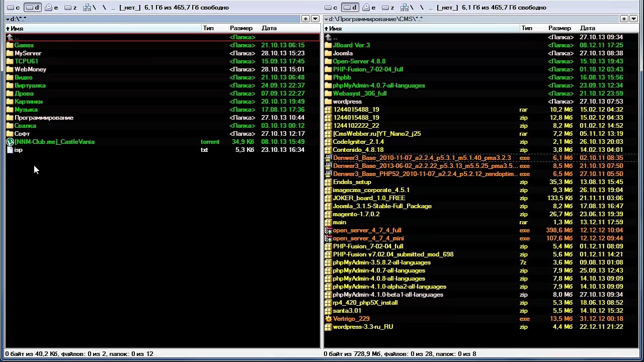The width and height of the screenshot is (644, 362).
Task: Select drive d in the left panel
Action: [x=32, y=8]
